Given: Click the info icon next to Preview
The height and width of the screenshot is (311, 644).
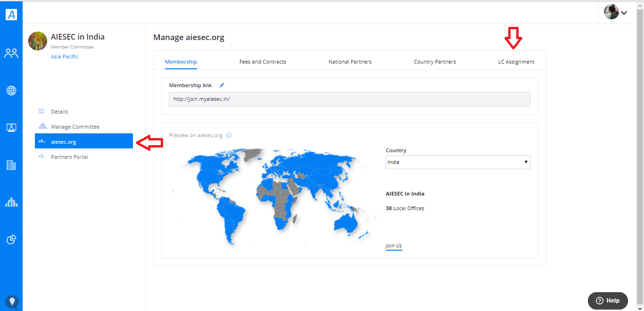Looking at the screenshot, I should (x=229, y=136).
